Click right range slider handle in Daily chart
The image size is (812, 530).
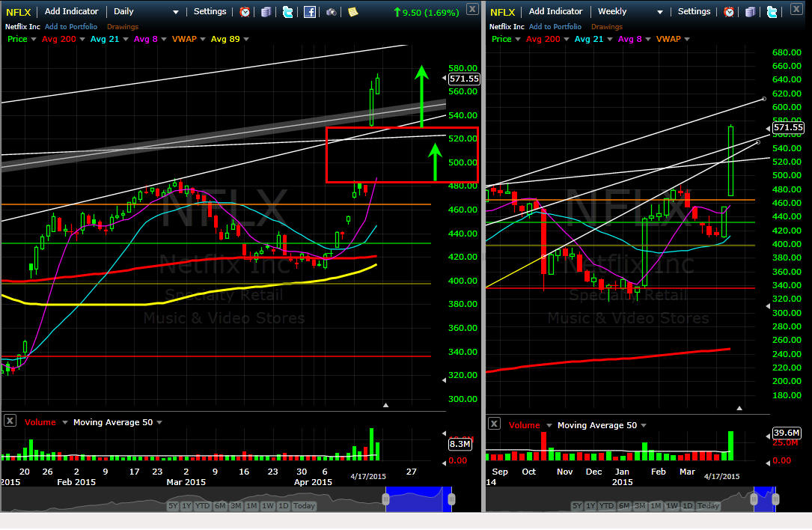[x=451, y=499]
